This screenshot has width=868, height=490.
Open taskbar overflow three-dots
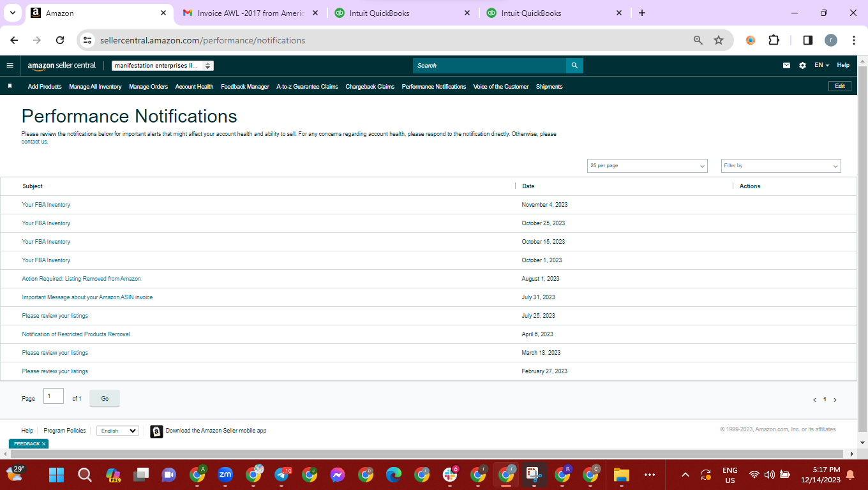point(650,475)
